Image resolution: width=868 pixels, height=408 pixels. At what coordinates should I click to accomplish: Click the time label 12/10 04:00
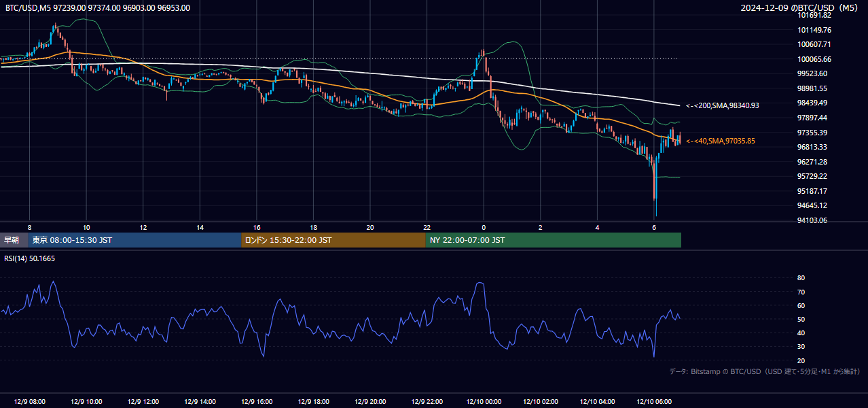[x=597, y=402]
